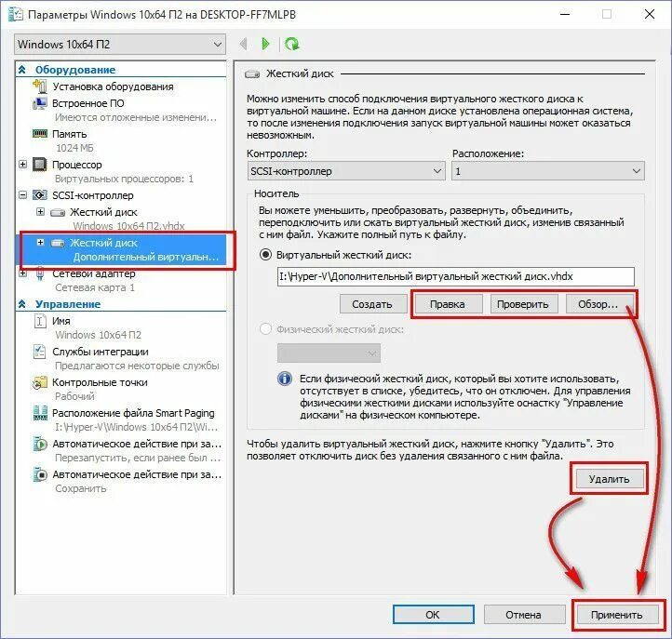Screen dimensions: 672x639
Task: Click the Smart Paging file location icon
Action: click(40, 413)
